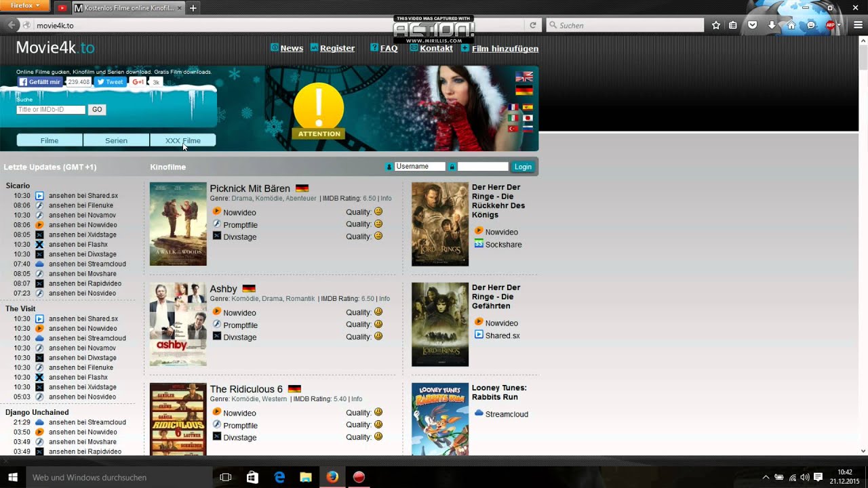This screenshot has height=488, width=868.
Task: Open the FAQ link
Action: 389,48
